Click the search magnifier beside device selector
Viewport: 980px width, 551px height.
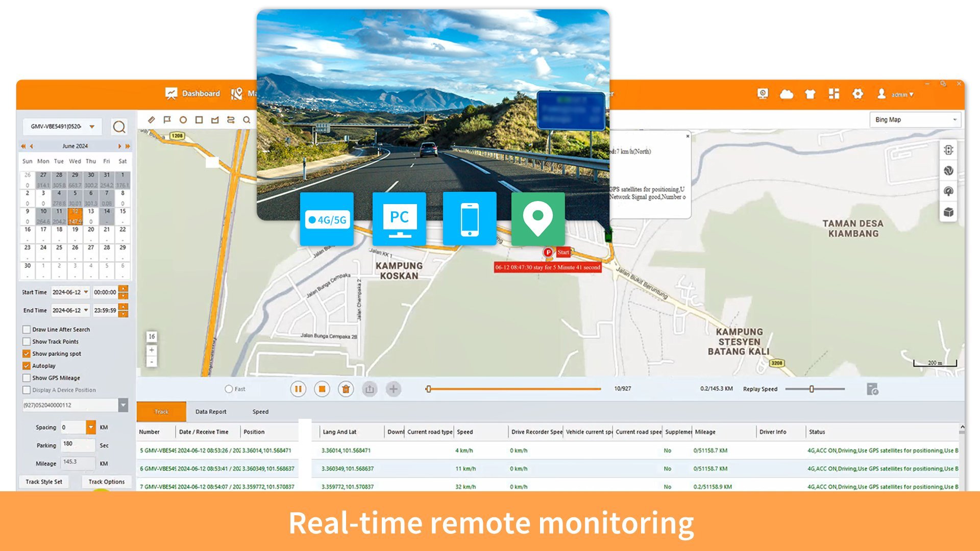pos(119,127)
